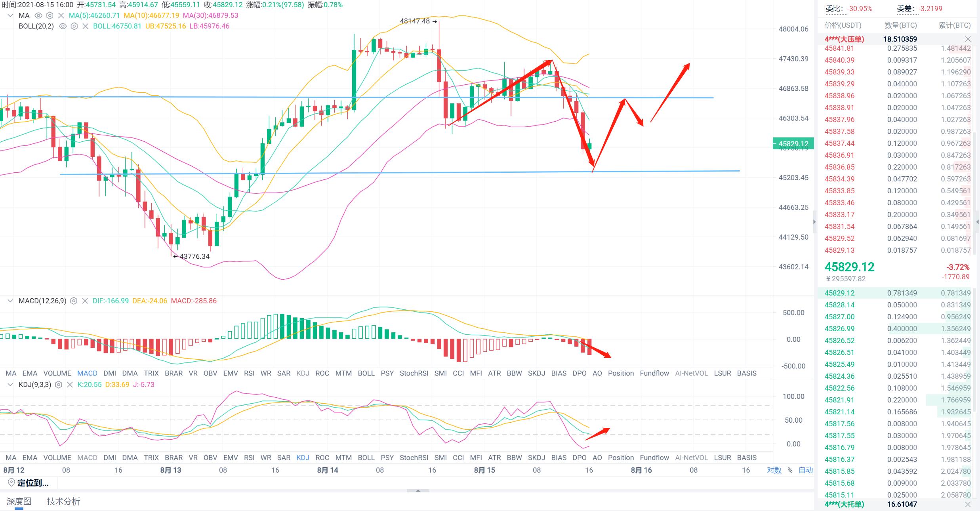Viewport: 980px width, 511px height.
Task: Select RSI in MACD panel indicator row
Action: click(249, 373)
